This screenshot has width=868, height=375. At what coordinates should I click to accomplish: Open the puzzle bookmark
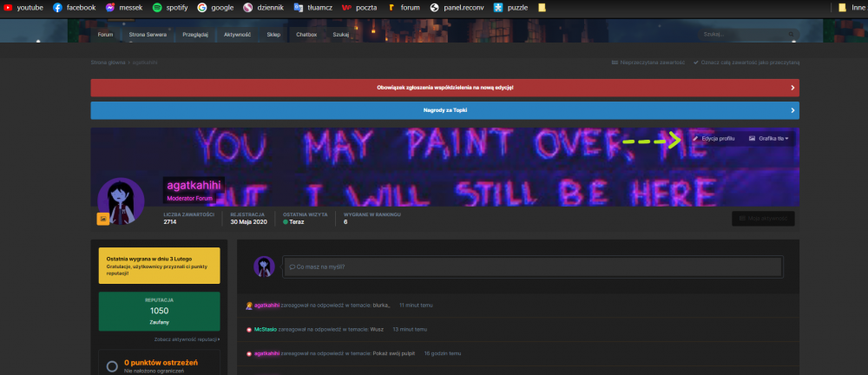pyautogui.click(x=510, y=8)
